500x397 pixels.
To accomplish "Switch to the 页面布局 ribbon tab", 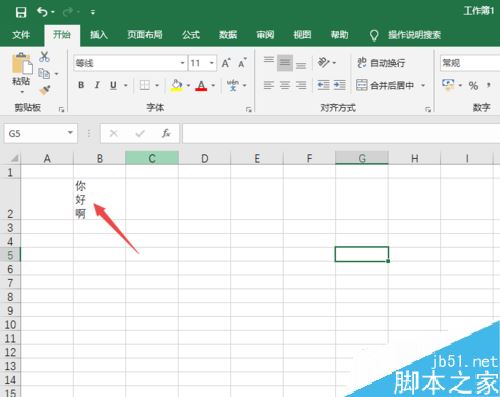I will [x=145, y=34].
